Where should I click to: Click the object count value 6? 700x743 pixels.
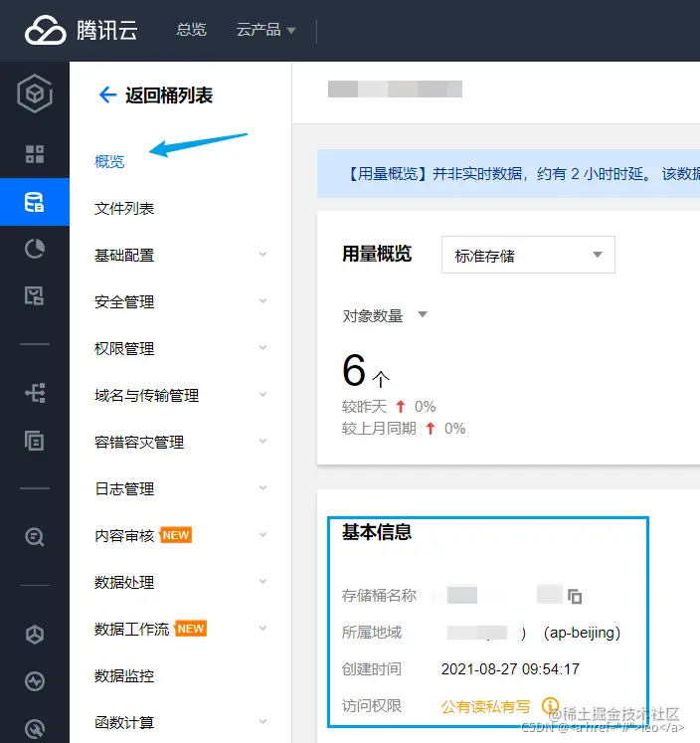tap(354, 370)
